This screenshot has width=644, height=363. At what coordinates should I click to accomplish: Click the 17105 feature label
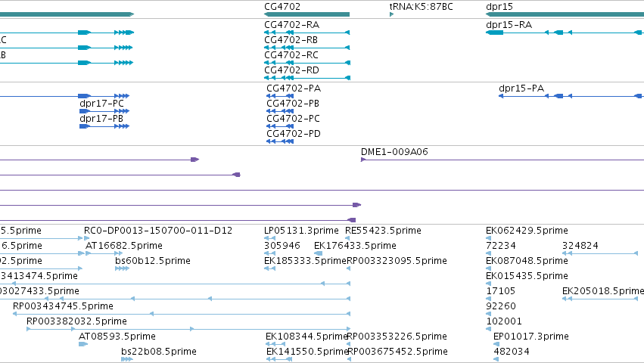pos(501,291)
